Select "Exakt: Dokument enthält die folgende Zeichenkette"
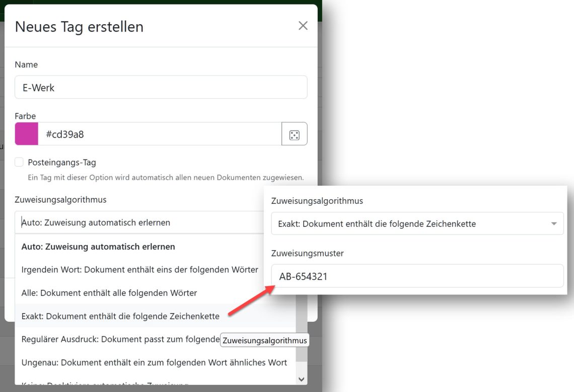The width and height of the screenshot is (574, 392). pyautogui.click(x=120, y=317)
